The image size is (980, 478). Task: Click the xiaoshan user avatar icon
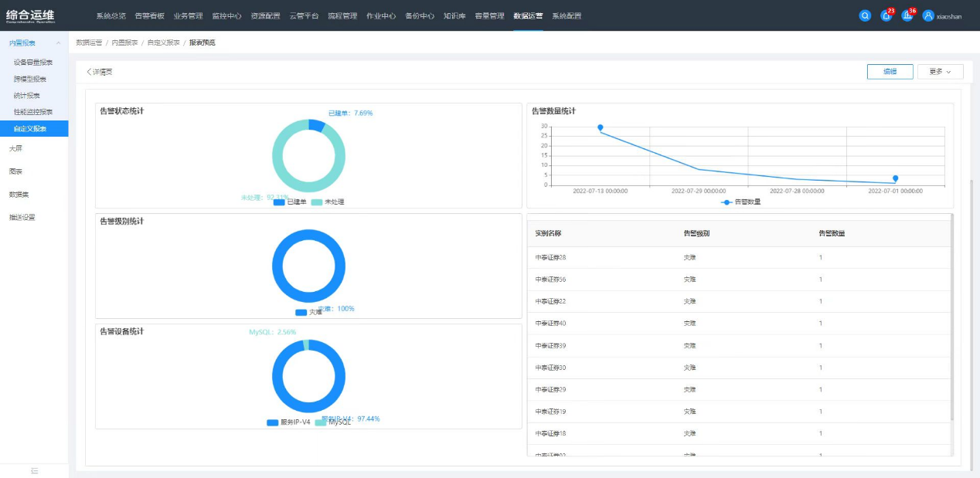(x=928, y=15)
